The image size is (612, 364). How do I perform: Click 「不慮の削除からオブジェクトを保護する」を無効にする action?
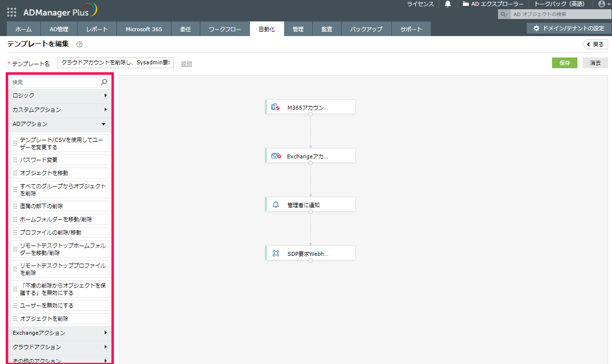pyautogui.click(x=59, y=289)
